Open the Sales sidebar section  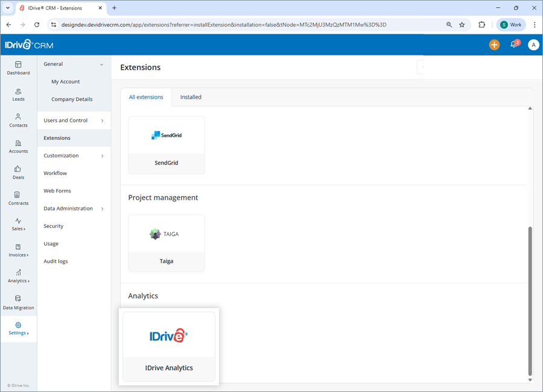pyautogui.click(x=18, y=225)
